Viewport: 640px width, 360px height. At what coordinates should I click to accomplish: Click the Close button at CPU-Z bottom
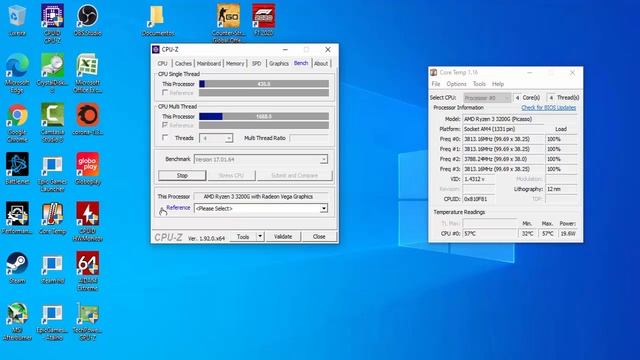[319, 236]
